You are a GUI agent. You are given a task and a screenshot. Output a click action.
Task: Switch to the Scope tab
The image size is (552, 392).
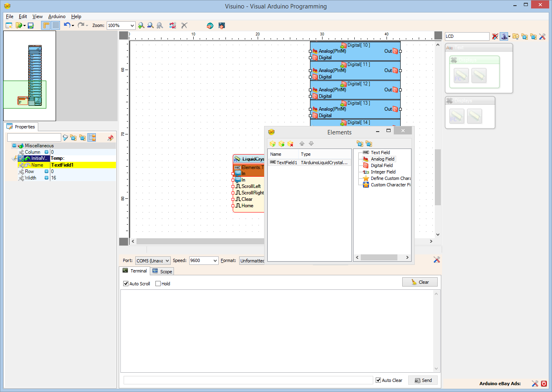click(x=162, y=271)
